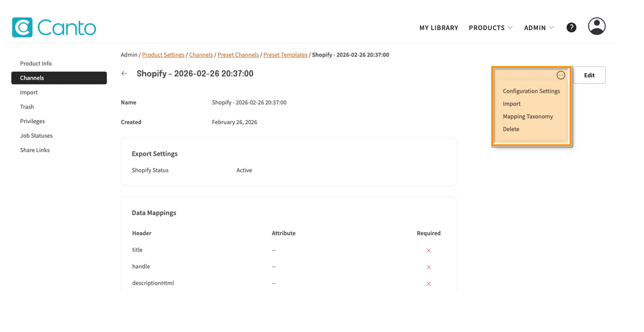644x332 pixels.
Task: Click the Admin breadcrumb text
Action: click(129, 55)
